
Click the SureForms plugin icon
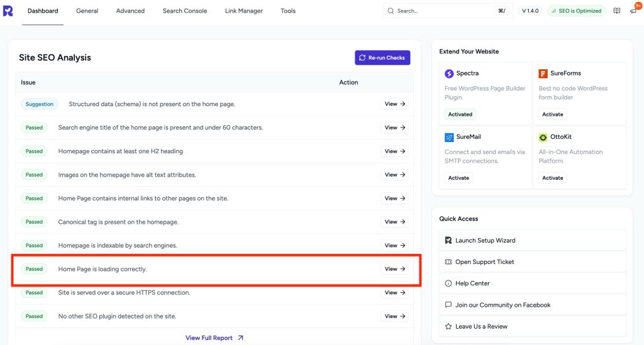coord(543,74)
